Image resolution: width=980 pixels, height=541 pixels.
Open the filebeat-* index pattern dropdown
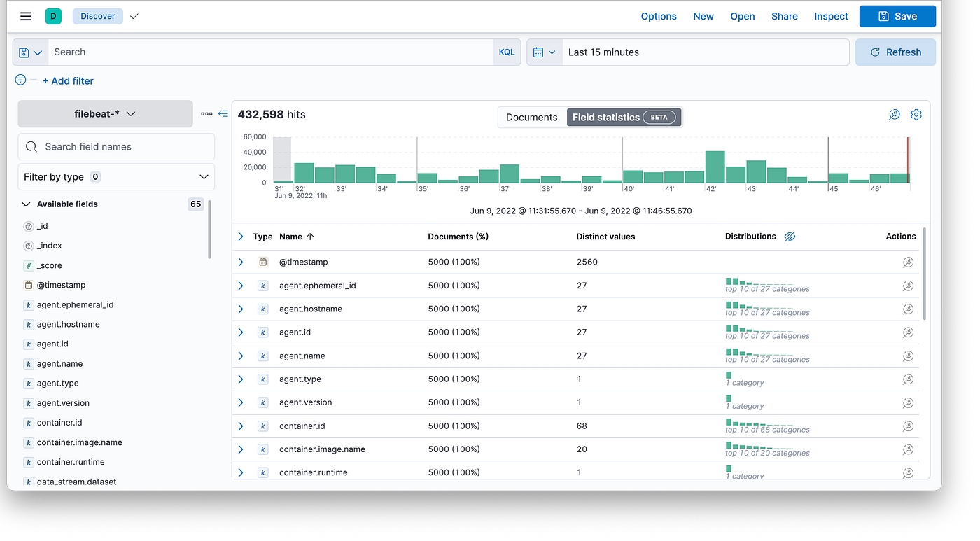pyautogui.click(x=105, y=113)
